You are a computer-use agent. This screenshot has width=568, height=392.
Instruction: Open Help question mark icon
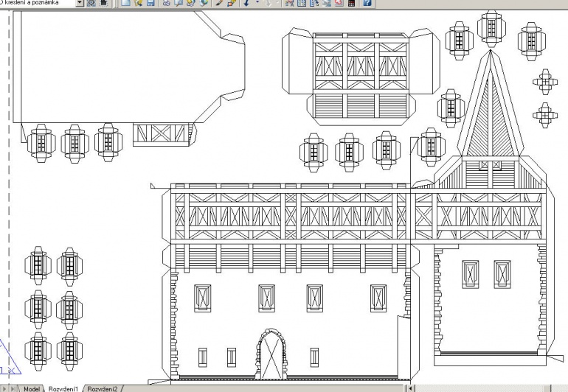click(367, 3)
